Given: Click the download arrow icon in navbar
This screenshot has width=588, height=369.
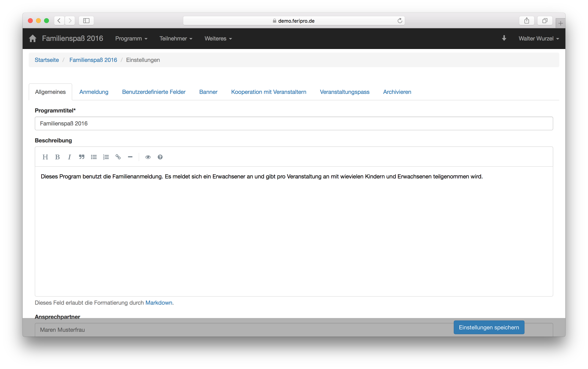Looking at the screenshot, I should coord(504,38).
